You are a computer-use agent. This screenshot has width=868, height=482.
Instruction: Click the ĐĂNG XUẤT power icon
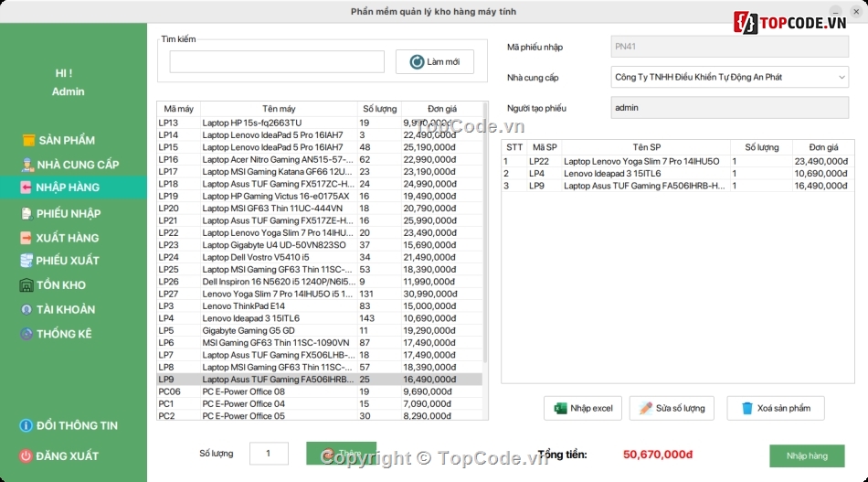point(26,456)
